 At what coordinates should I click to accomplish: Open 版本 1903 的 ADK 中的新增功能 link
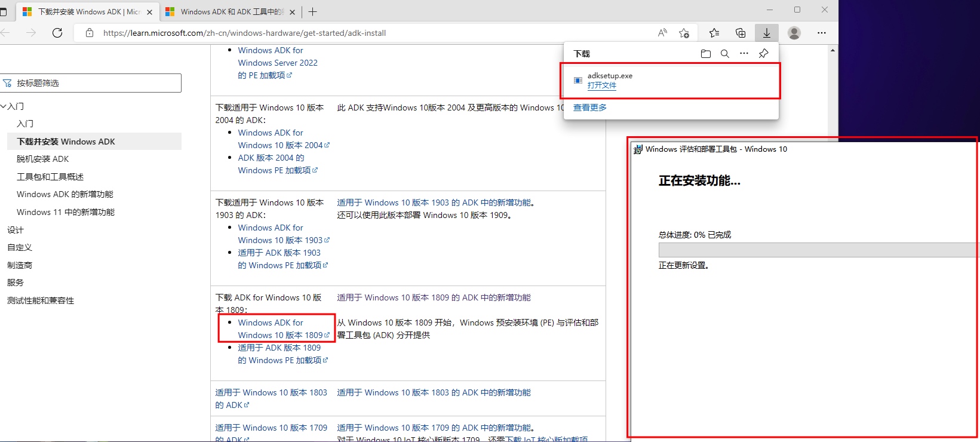(434, 202)
